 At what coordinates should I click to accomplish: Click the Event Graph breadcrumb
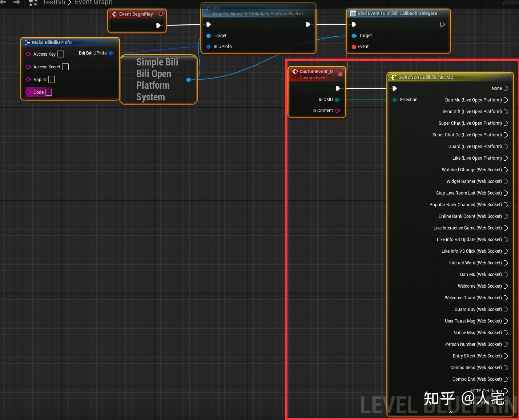click(x=94, y=2)
